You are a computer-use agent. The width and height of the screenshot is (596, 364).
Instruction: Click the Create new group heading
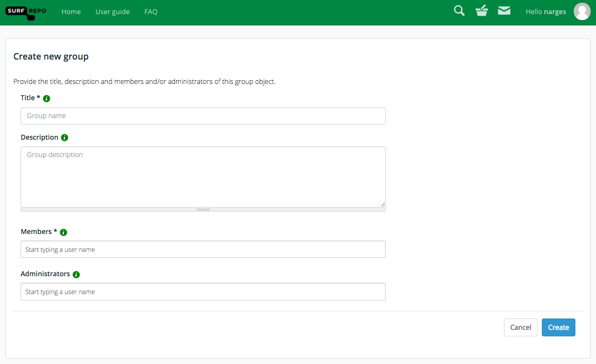pos(51,57)
